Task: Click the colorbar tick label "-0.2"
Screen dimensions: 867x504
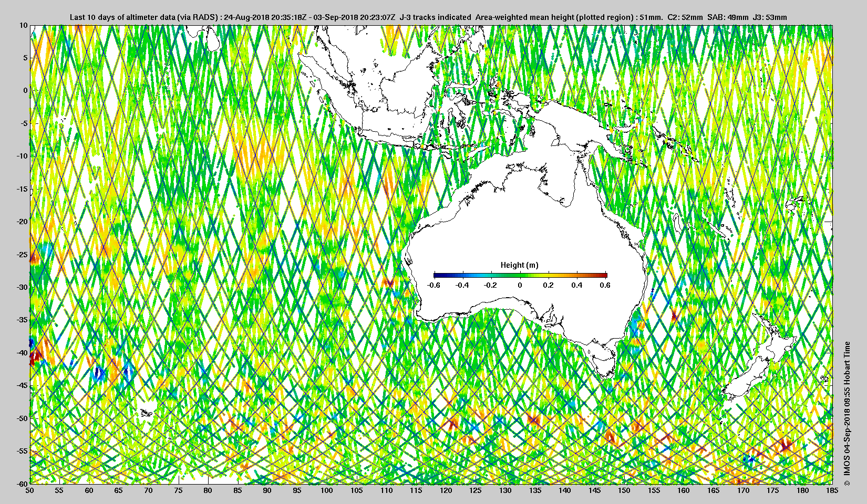Action: [491, 285]
